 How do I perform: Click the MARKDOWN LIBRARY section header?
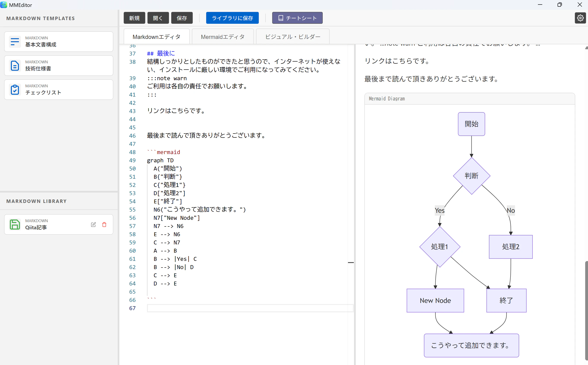tap(36, 201)
